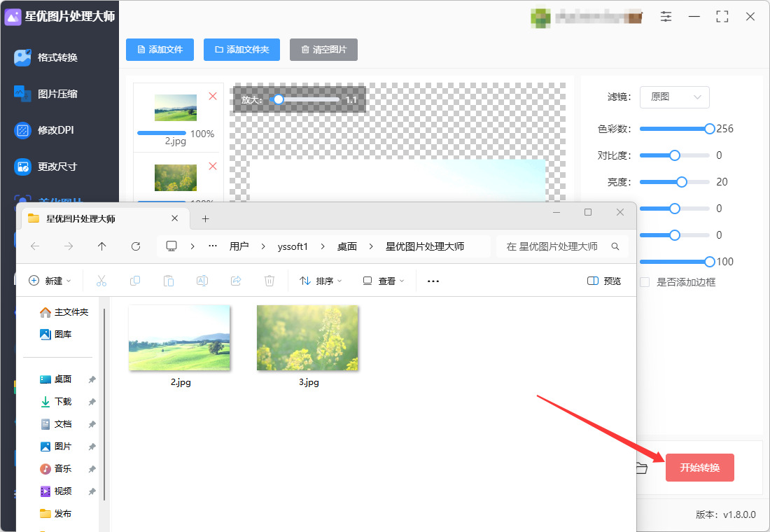Open the output folder icon beside 开始转换
The image size is (770, 532).
pos(641,468)
